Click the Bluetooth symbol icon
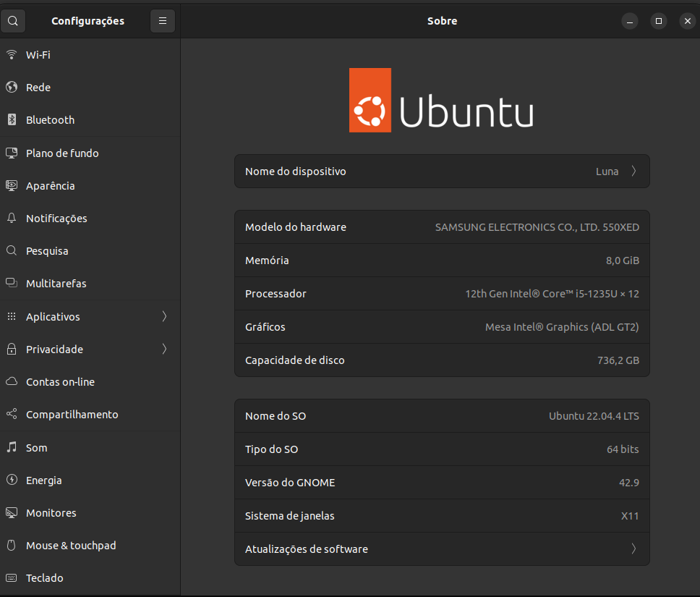 (12, 119)
